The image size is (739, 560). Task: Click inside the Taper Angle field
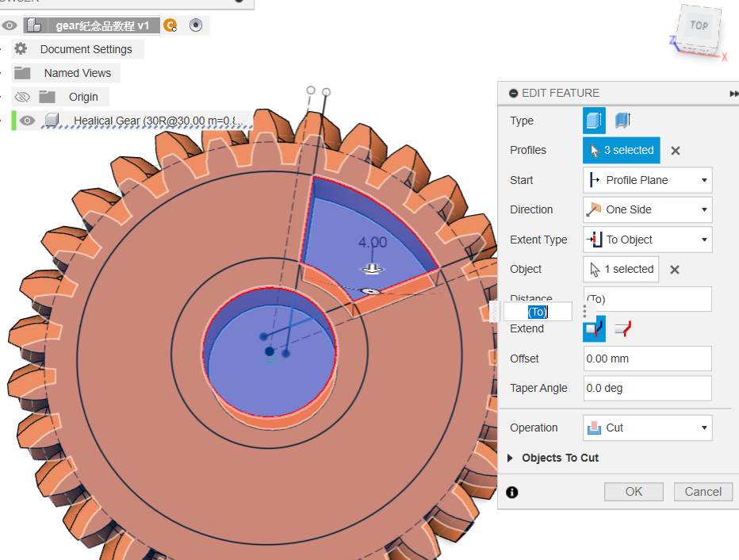pos(647,388)
